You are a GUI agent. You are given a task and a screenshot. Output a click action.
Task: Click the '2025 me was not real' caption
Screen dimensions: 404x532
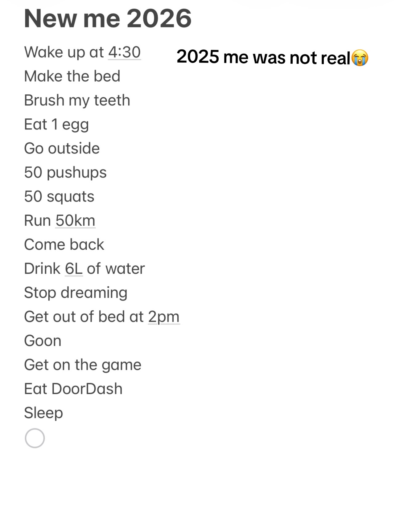(264, 57)
